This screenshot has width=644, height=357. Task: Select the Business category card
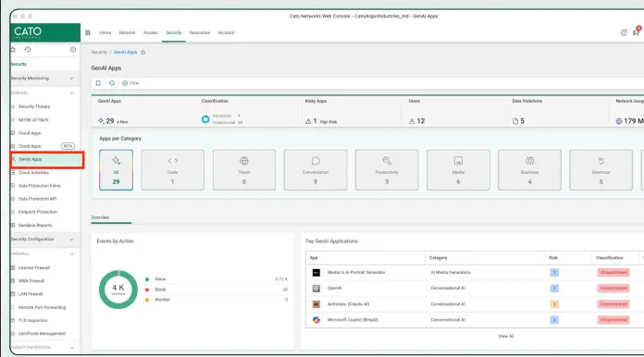(530, 170)
